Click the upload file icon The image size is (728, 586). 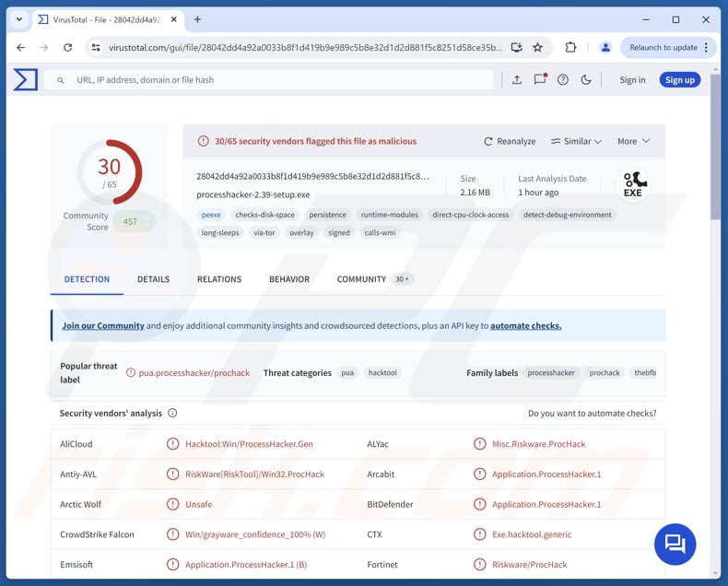click(517, 80)
